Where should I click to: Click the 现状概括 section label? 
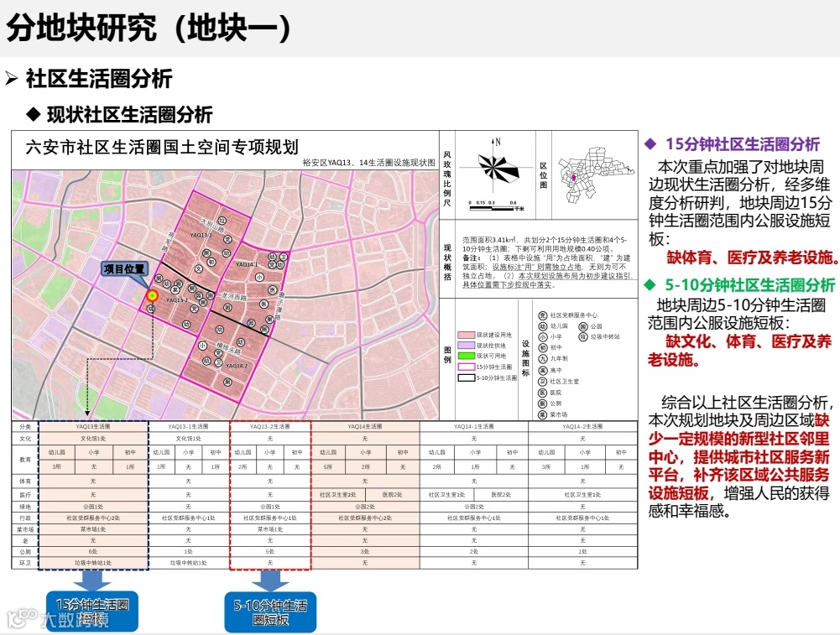[447, 263]
